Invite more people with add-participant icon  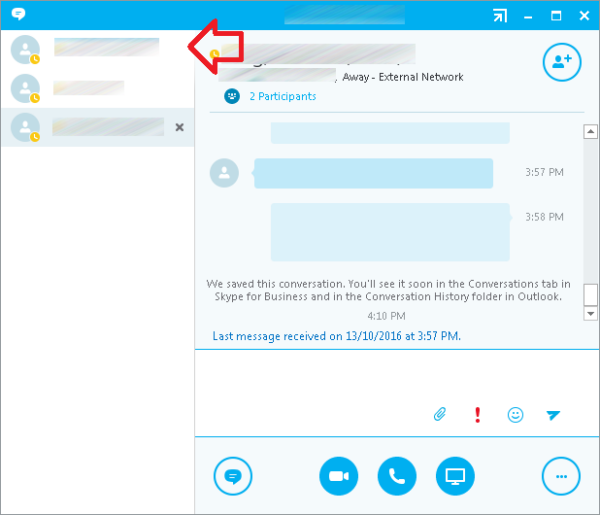tap(562, 62)
